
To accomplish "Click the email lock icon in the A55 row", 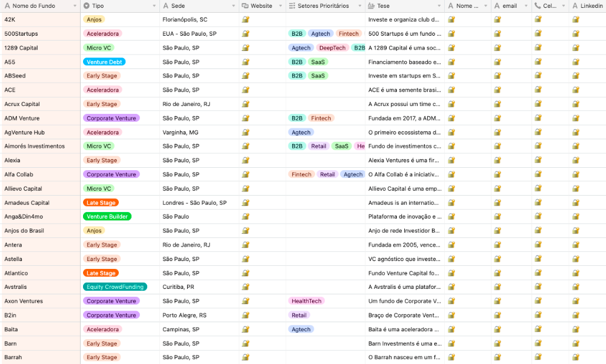I will (x=498, y=61).
